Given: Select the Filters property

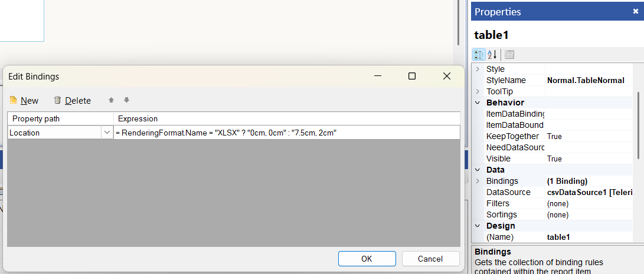Looking at the screenshot, I should pyautogui.click(x=498, y=203).
